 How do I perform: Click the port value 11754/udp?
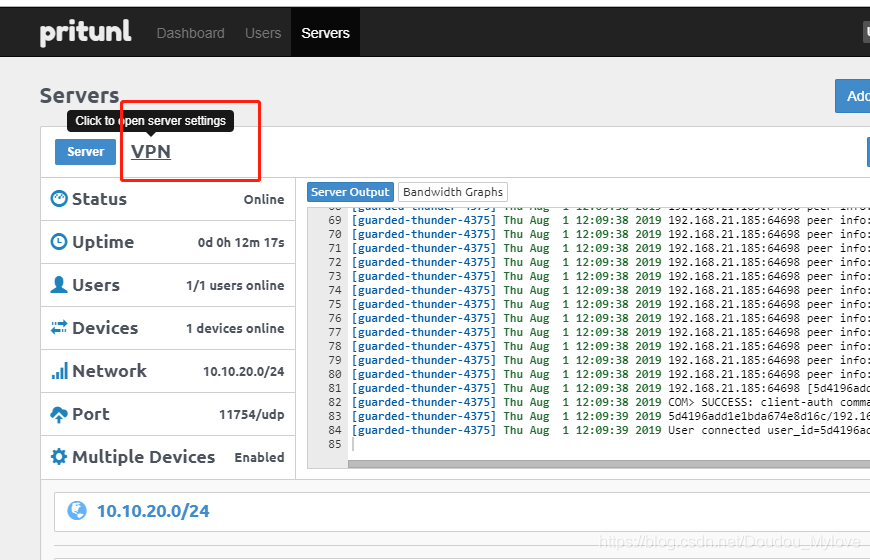(x=252, y=415)
